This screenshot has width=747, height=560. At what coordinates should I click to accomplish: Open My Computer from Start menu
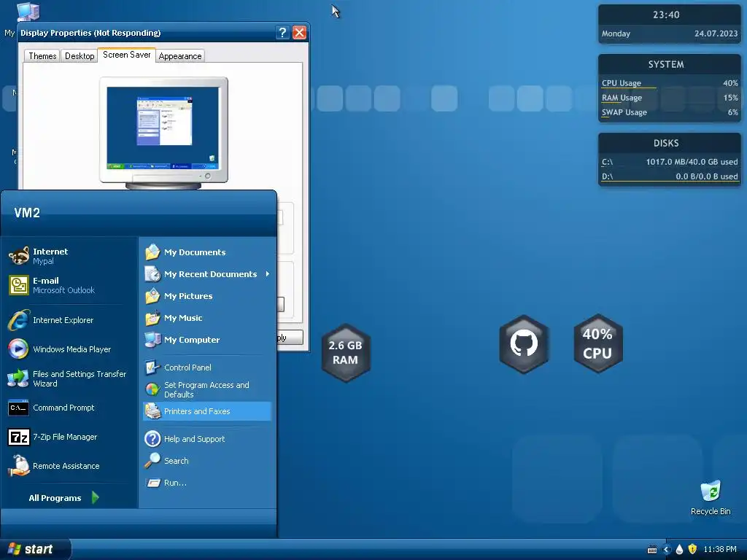(206, 340)
